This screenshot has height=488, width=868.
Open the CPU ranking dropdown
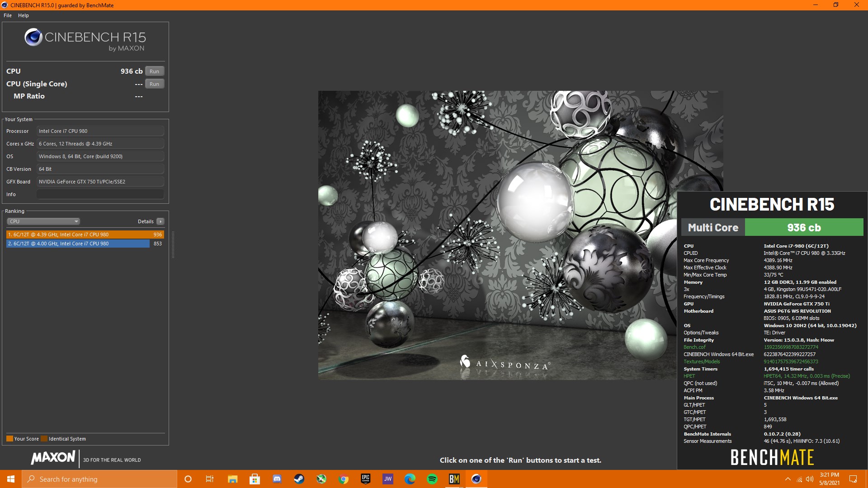coord(43,221)
